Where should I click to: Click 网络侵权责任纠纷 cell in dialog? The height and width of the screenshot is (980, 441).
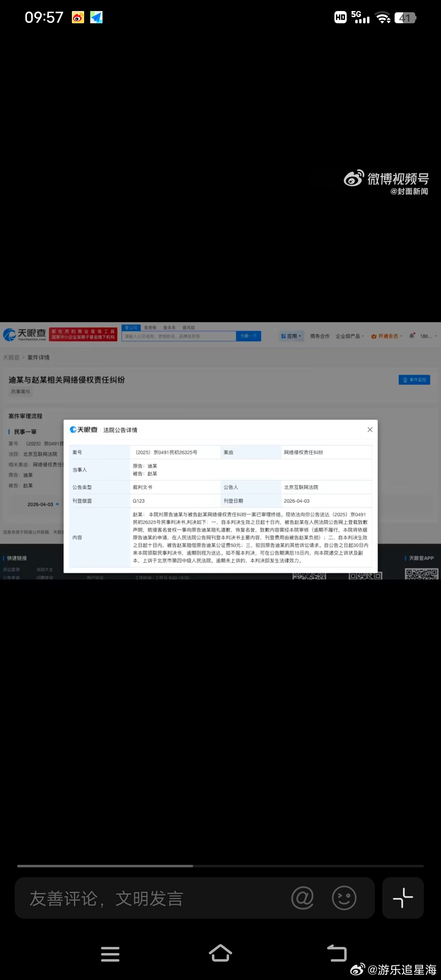[303, 452]
